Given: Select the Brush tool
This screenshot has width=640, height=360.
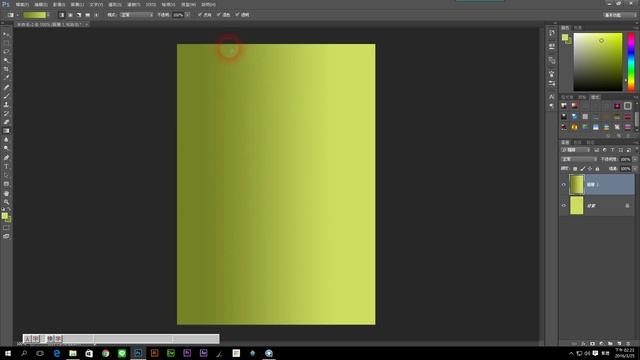Looking at the screenshot, I should [6, 96].
